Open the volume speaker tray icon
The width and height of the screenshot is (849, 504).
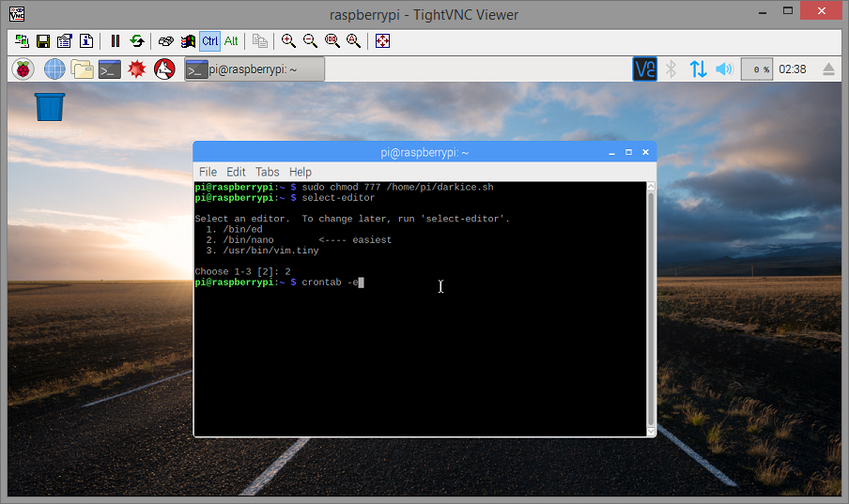click(724, 69)
